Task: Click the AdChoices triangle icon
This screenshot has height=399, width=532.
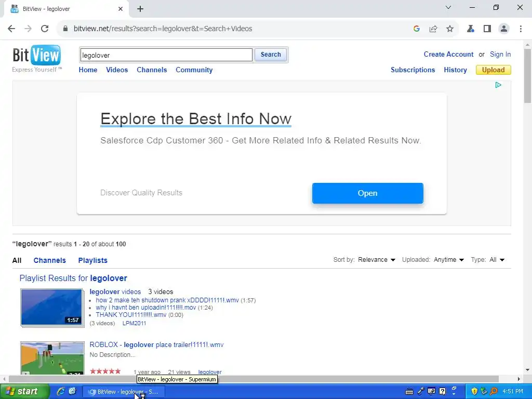Action: coord(498,85)
